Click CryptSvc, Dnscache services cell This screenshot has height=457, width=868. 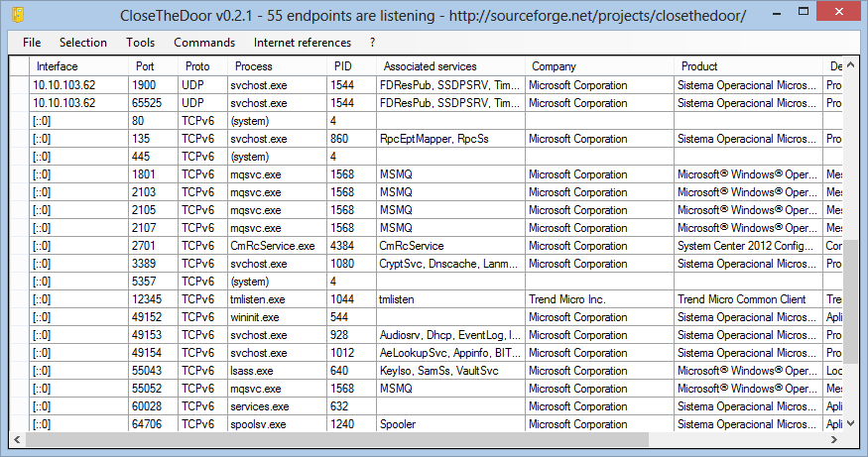[x=450, y=264]
